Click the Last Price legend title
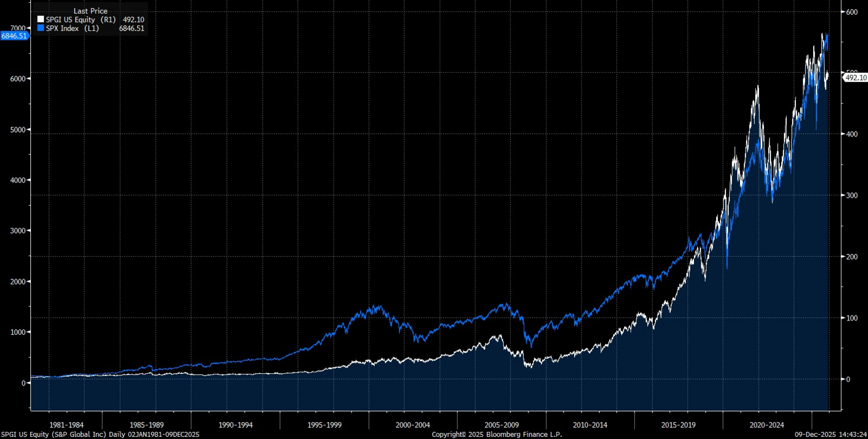This screenshot has width=868, height=439. pyautogui.click(x=90, y=11)
